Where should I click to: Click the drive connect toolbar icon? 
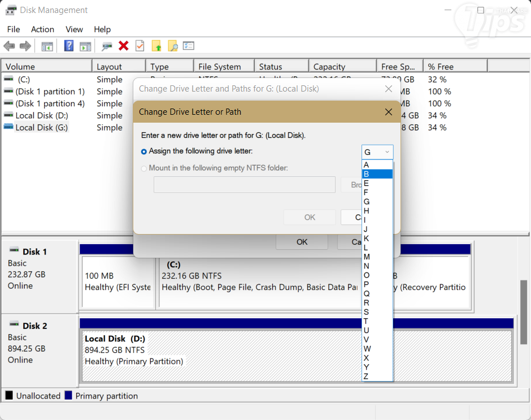(107, 46)
